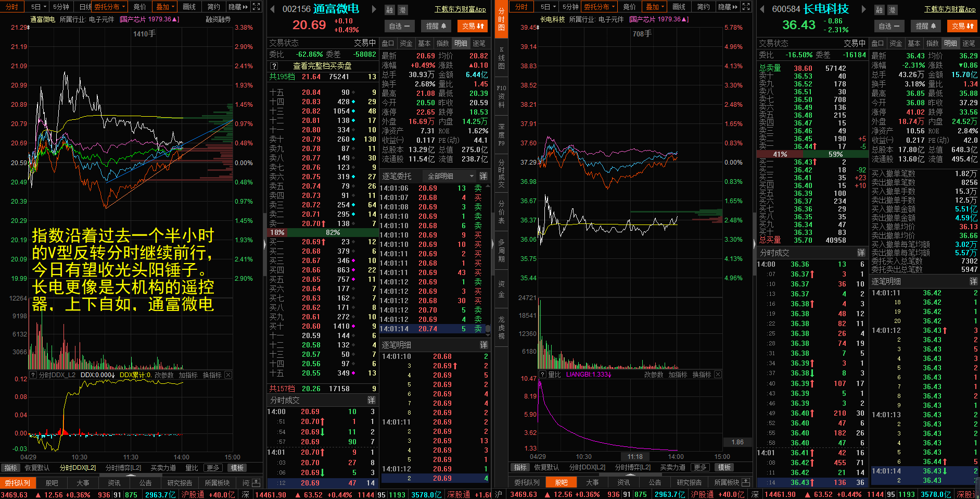Toggle fullscreen icon in left 通富微电 chart toolbar
Screen dimensions: 980x499
pyautogui.click(x=256, y=7)
